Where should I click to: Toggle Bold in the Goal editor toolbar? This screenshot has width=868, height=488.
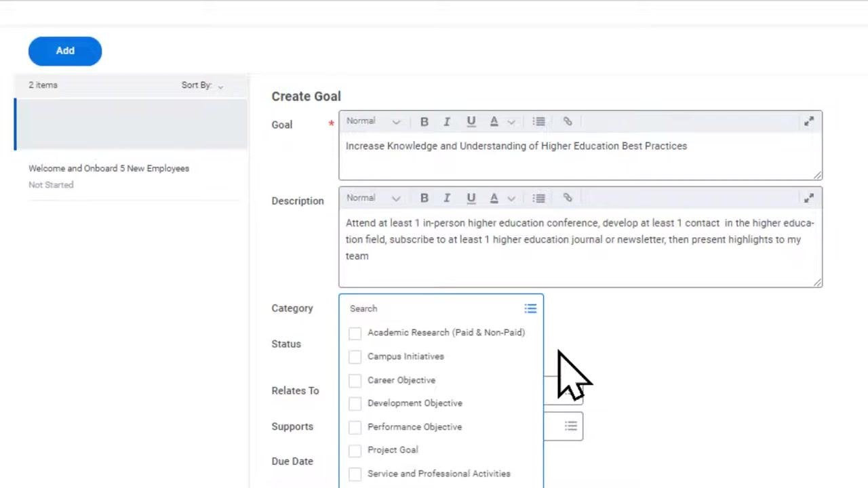pyautogui.click(x=424, y=121)
